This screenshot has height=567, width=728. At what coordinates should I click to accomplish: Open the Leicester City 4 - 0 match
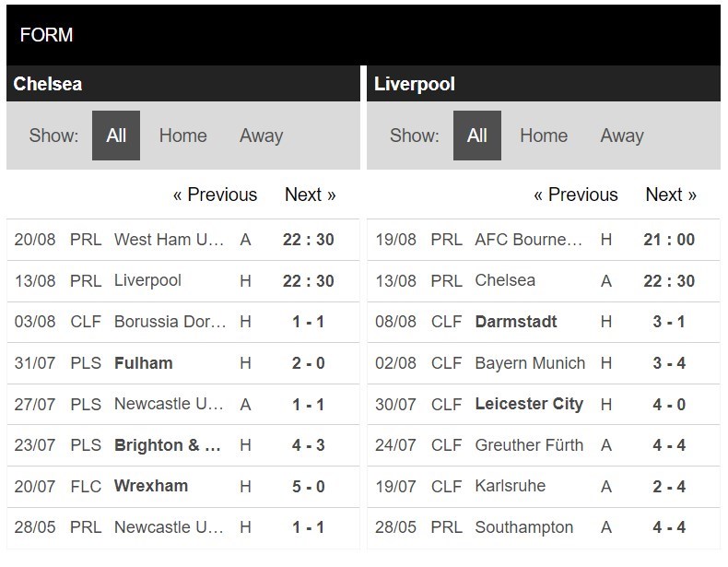tap(544, 404)
